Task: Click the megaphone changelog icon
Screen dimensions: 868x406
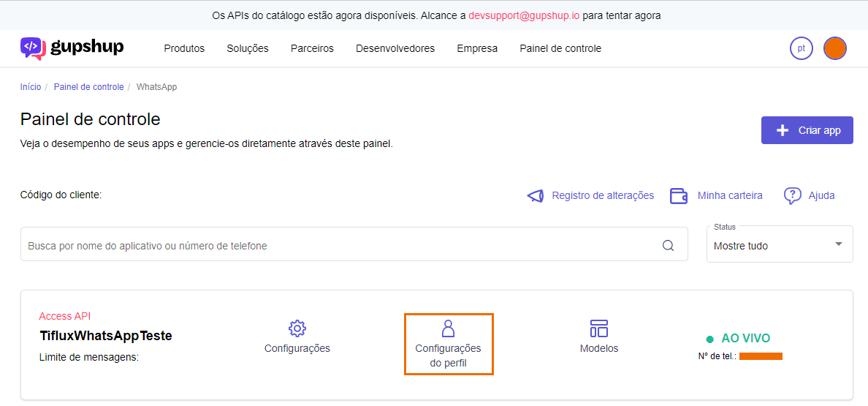Action: click(536, 195)
